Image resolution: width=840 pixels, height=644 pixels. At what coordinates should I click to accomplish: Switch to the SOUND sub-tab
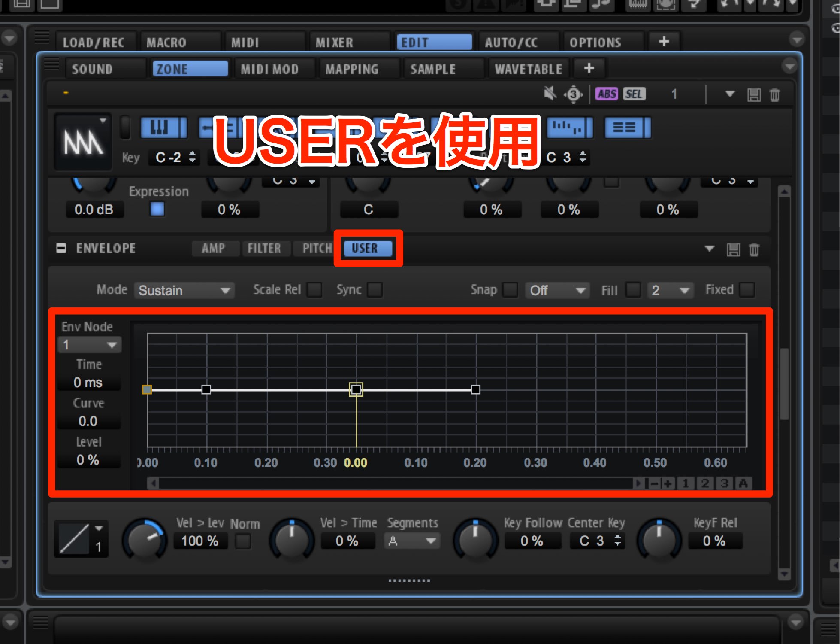(105, 69)
